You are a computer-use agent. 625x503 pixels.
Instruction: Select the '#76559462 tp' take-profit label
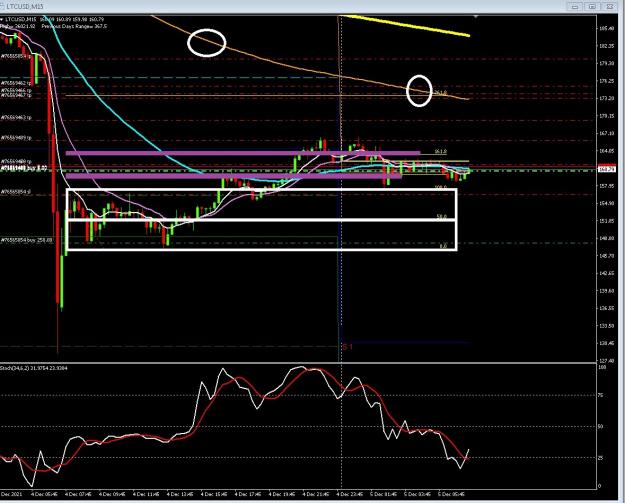click(16, 83)
